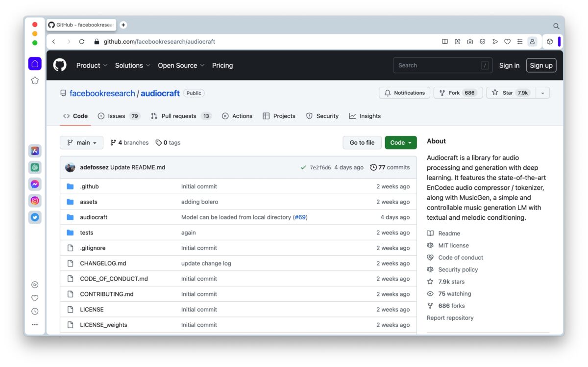This screenshot has width=588, height=367.
Task: Open the .github folder
Action: (x=89, y=186)
